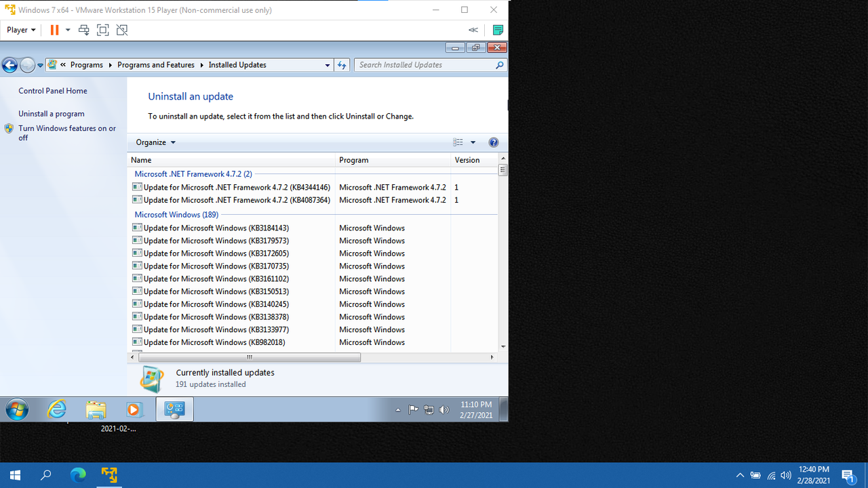
Task: Collapse the Microsoft Windows (189) group
Action: [x=176, y=215]
